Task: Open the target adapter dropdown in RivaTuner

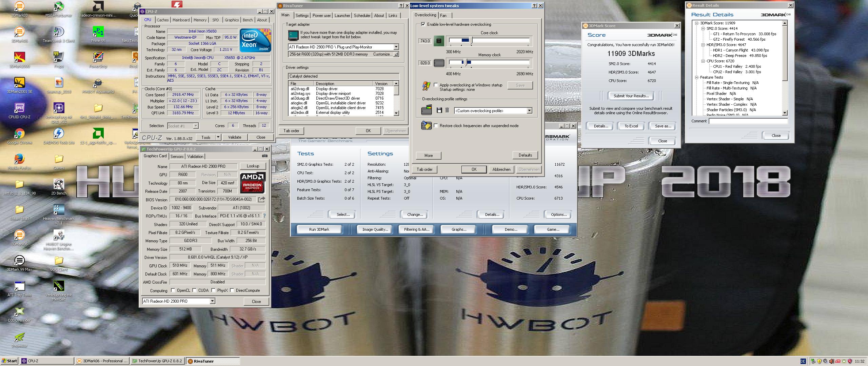Action: click(x=396, y=47)
